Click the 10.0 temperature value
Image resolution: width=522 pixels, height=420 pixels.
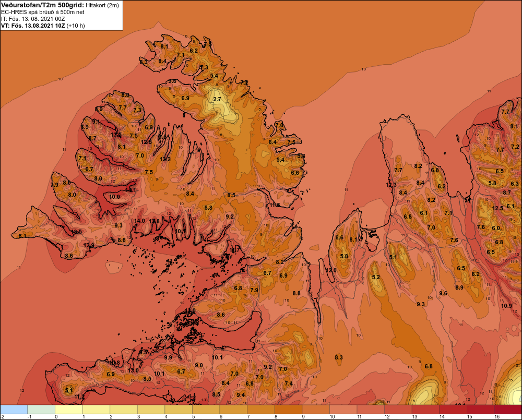pyautogui.click(x=114, y=197)
